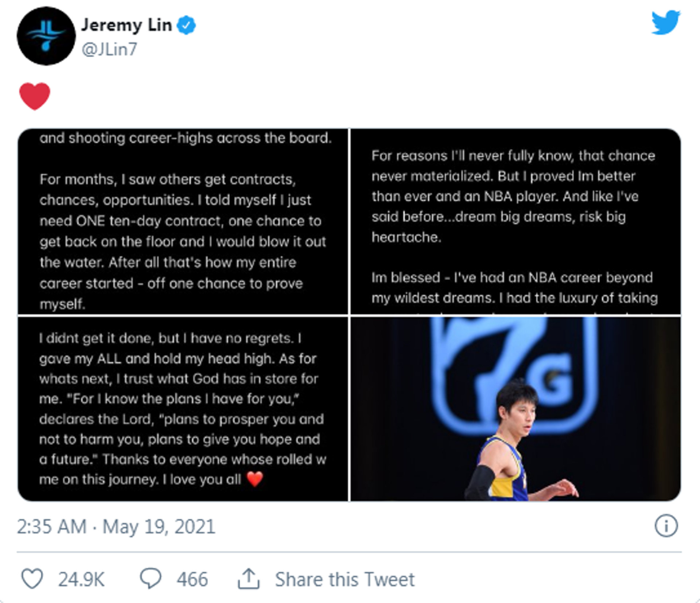Image resolution: width=700 pixels, height=603 pixels.
Task: Open Jeremy Lin's JL profile avatar
Action: tap(46, 36)
